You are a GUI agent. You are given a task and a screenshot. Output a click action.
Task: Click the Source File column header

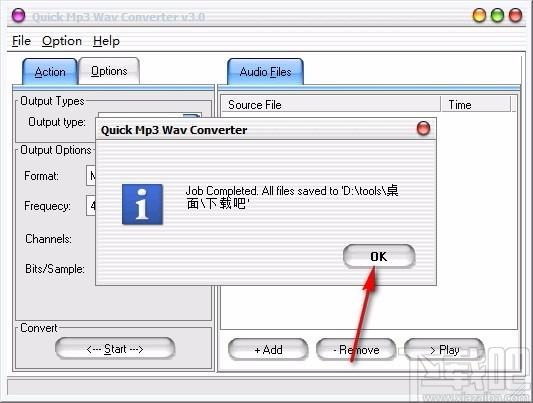pyautogui.click(x=331, y=105)
